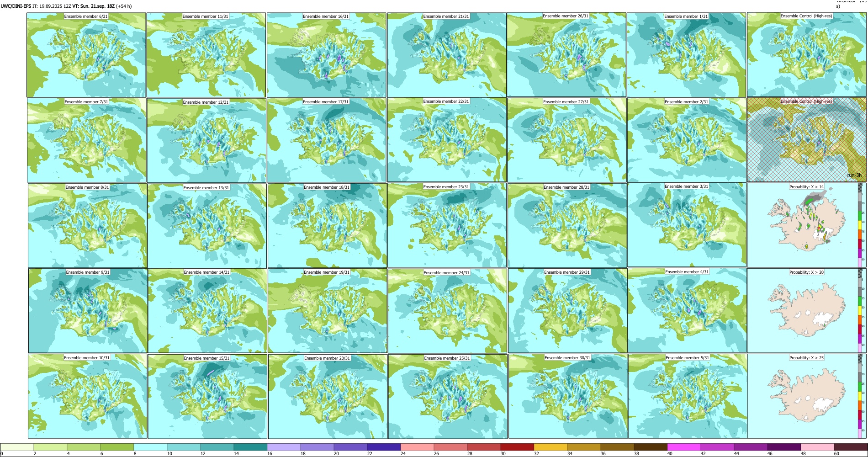
Task: Pick the bright magenta 40–42 legend swatch
Action: (684, 447)
